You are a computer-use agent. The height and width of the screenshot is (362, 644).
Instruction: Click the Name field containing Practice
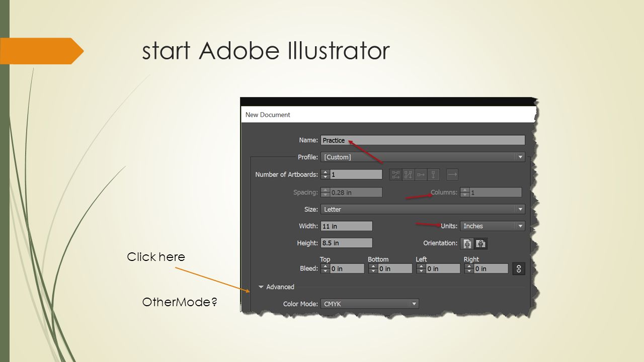point(423,140)
